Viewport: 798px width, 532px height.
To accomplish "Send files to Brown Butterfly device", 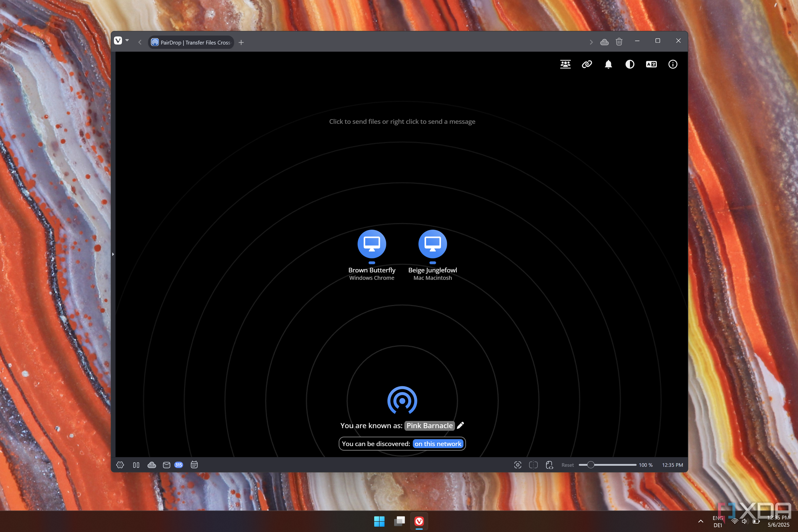I will [372, 244].
